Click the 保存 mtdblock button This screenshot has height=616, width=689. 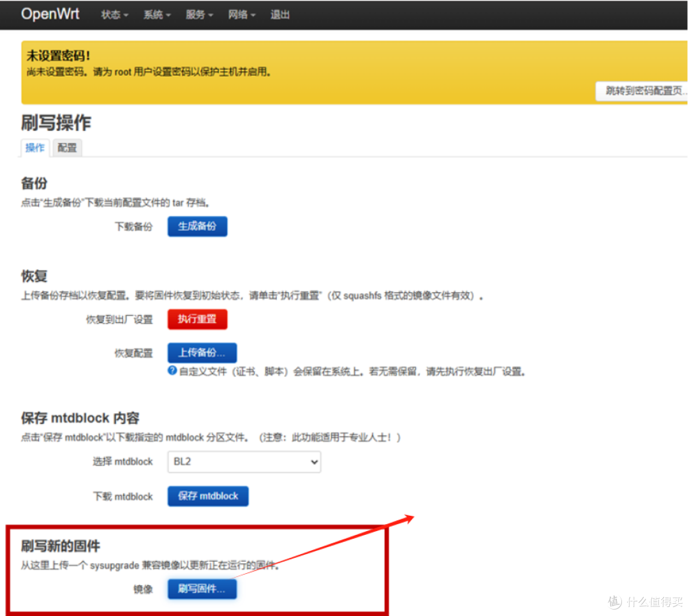(208, 497)
